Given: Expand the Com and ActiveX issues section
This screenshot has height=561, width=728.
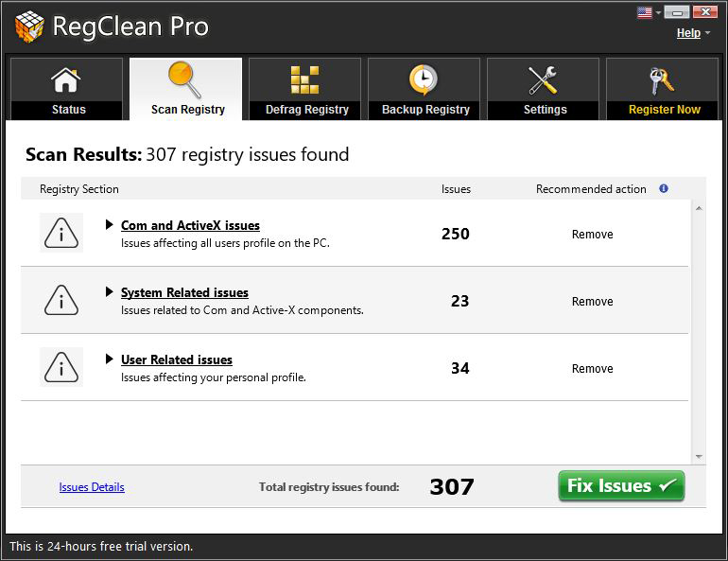Looking at the screenshot, I should [110, 225].
